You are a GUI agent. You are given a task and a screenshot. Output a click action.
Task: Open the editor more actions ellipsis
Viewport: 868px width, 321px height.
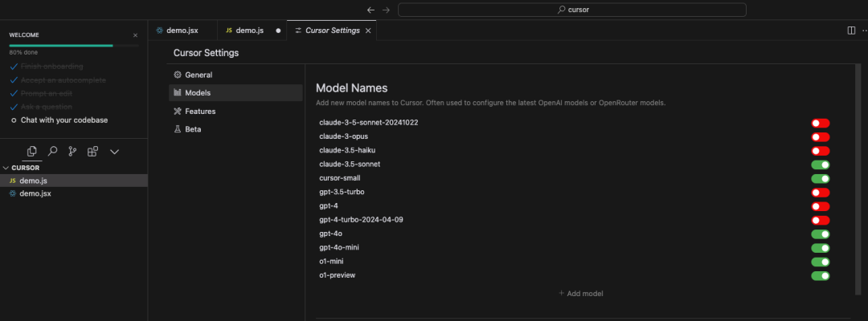864,30
